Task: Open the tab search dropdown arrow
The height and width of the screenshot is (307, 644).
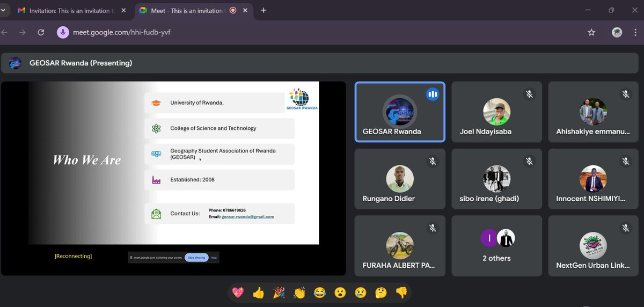Action: [x=4, y=10]
